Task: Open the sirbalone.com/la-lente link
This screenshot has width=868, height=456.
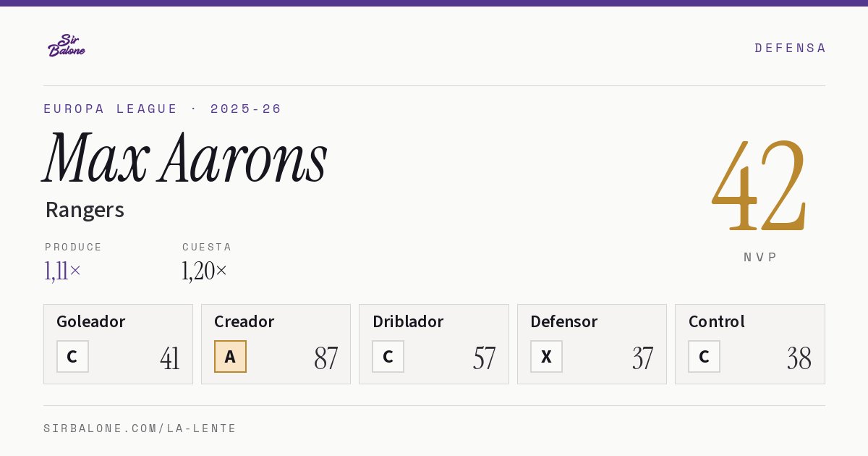Action: (x=140, y=428)
